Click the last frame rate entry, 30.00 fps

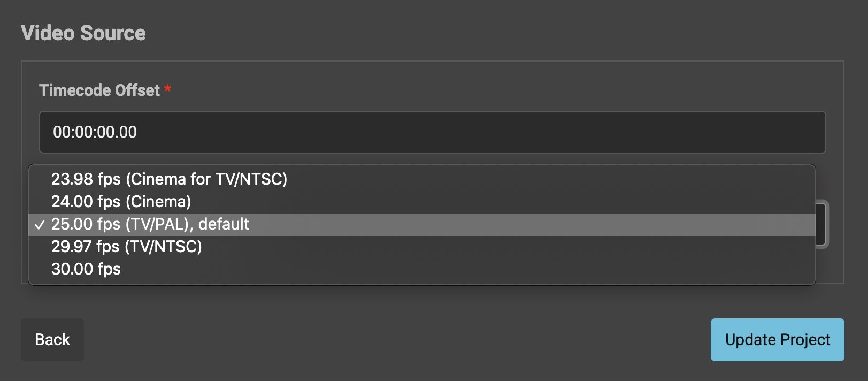pos(422,269)
